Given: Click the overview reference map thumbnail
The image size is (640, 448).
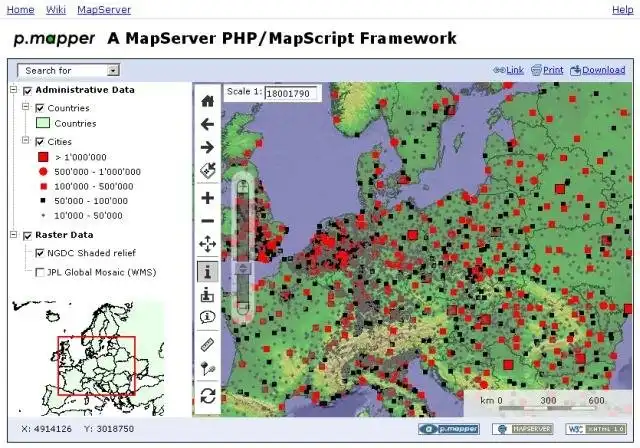Looking at the screenshot, I should coord(88,358).
